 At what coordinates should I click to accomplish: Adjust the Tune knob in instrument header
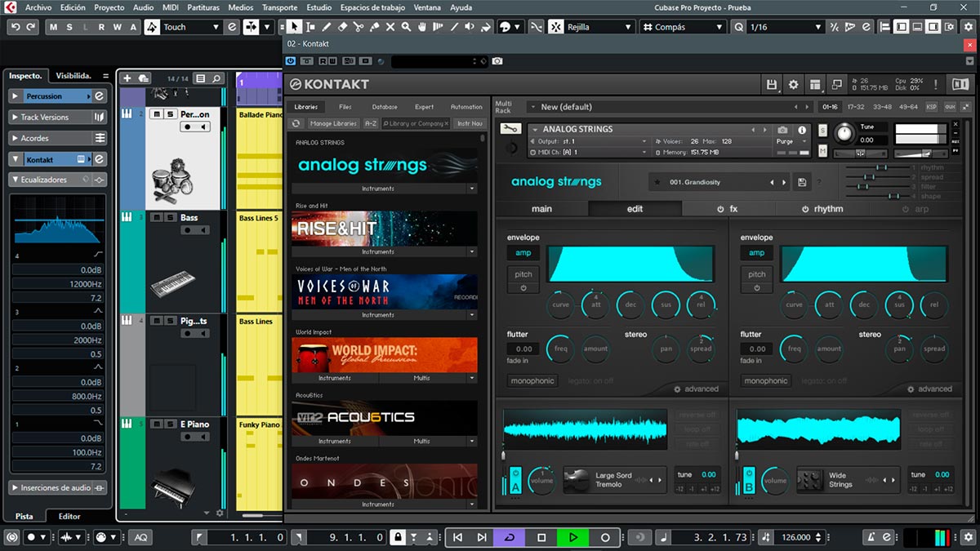point(843,131)
